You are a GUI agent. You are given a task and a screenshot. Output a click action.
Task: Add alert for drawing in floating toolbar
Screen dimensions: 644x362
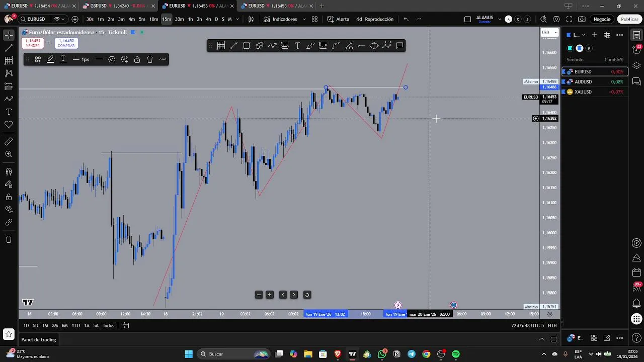click(124, 59)
